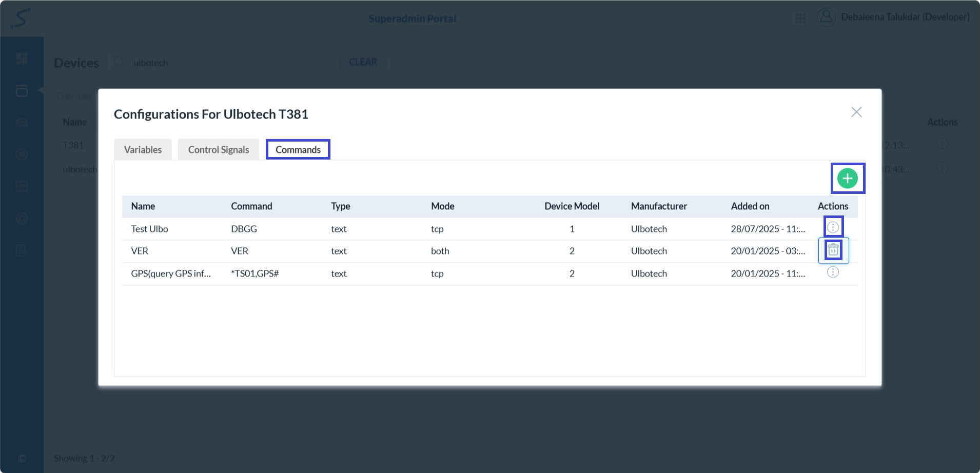980x473 pixels.
Task: Click the Name column header
Action: tap(143, 206)
